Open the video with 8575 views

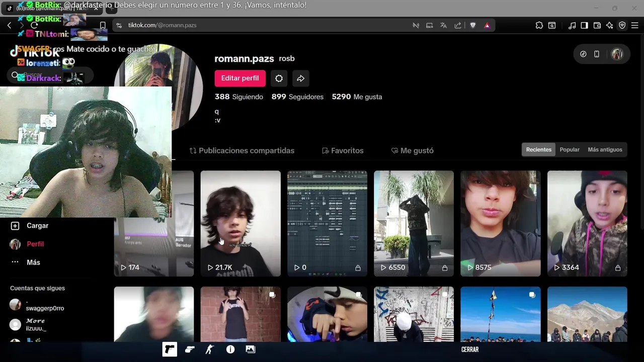(501, 223)
